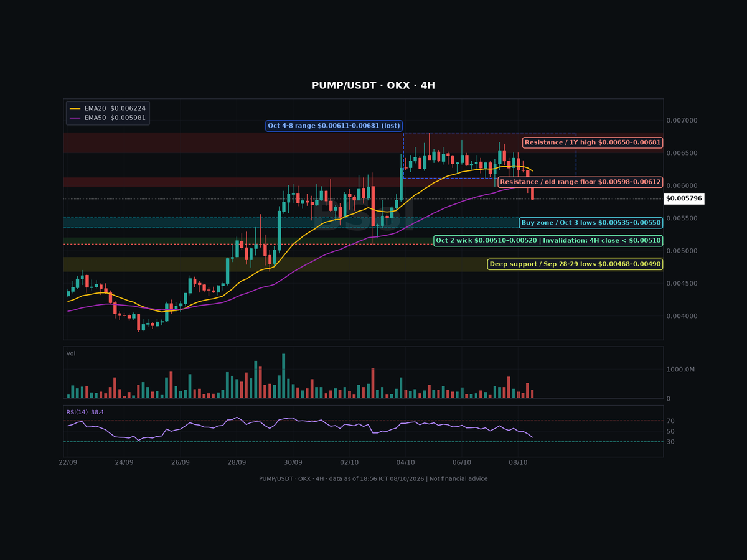
Task: Click the 1000.0M volume axis tick
Action: point(679,370)
